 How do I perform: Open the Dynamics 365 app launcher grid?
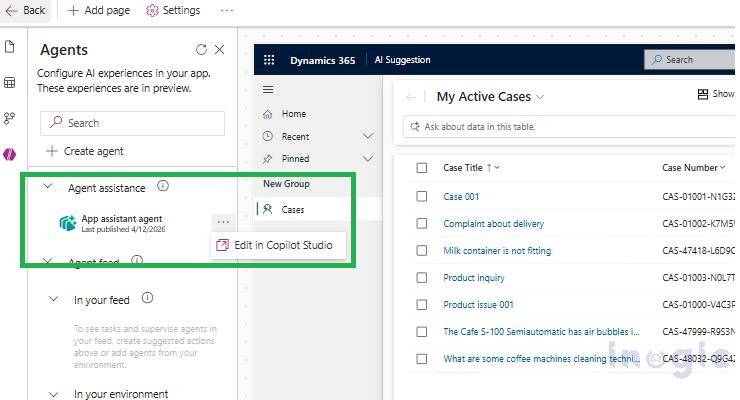[269, 60]
